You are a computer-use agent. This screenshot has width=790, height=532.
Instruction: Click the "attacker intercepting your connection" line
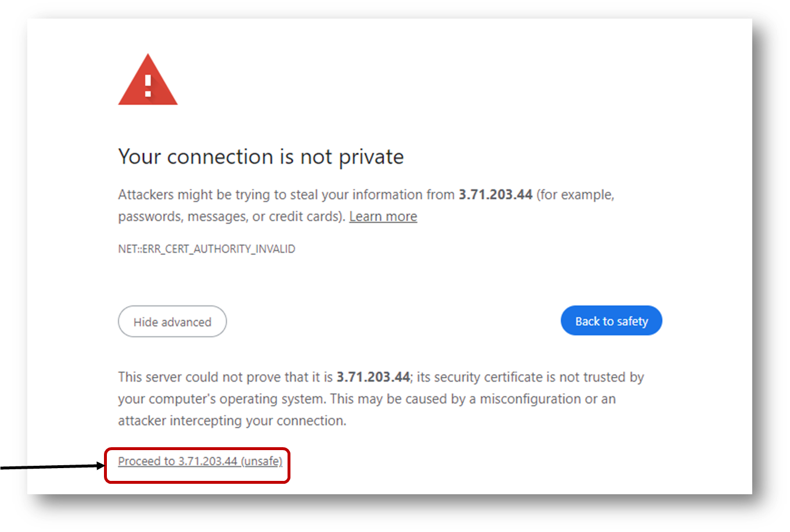[232, 421]
